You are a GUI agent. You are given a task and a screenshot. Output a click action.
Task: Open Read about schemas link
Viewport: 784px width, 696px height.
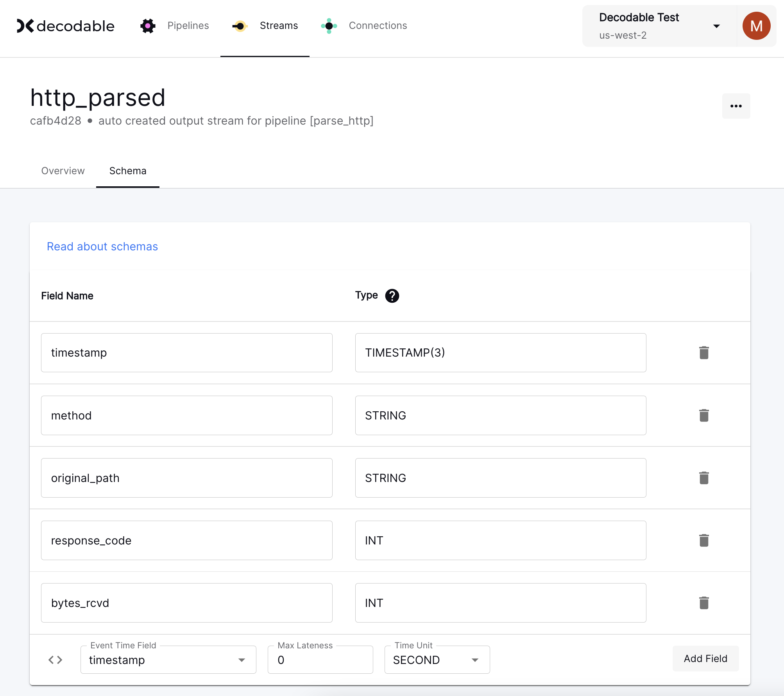pyautogui.click(x=102, y=246)
